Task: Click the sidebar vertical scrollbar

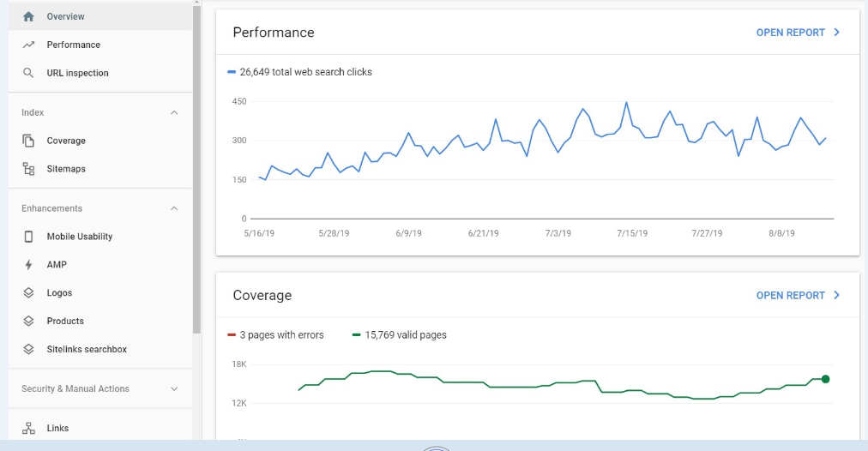Action: click(x=196, y=169)
